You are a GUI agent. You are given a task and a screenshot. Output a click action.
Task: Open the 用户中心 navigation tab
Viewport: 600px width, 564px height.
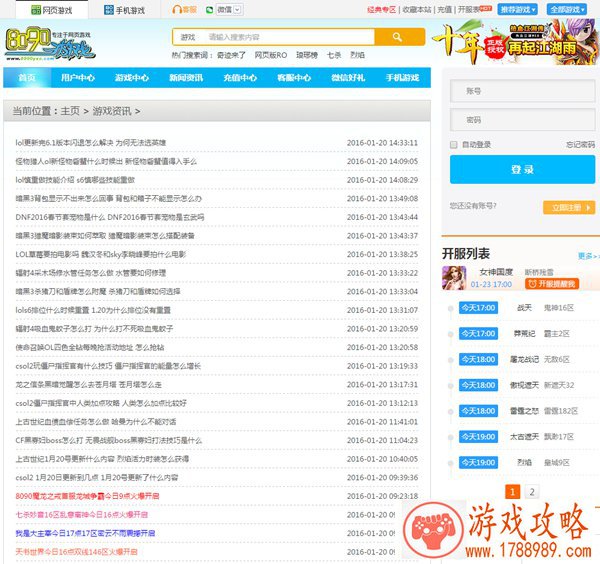pos(78,78)
